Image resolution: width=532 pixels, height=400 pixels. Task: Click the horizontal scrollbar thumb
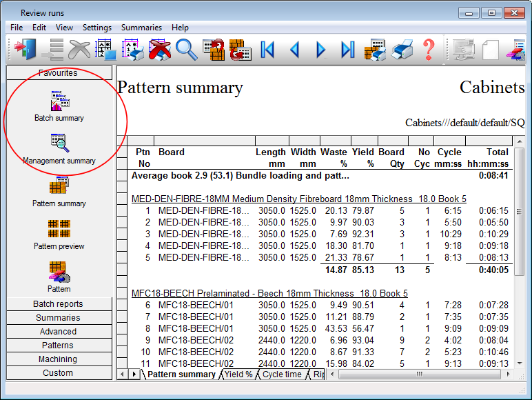point(420,374)
